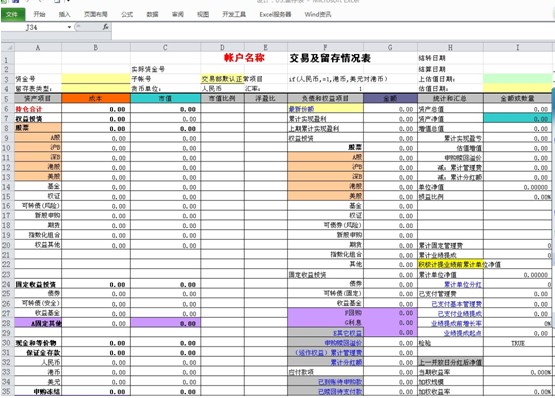
Task: Switch to the 公式 ribbon tab
Action: point(127,15)
